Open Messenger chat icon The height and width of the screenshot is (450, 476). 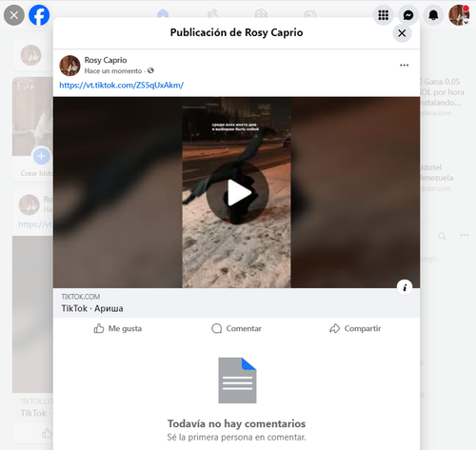[408, 15]
